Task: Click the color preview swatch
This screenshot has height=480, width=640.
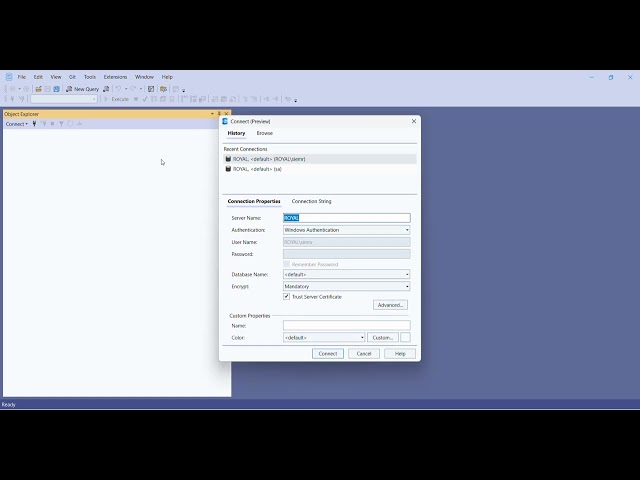Action: (x=405, y=338)
